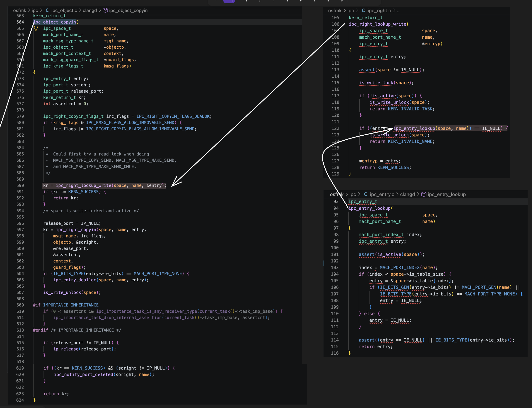Click line number 590 in ipc_object.c gutter

(x=20, y=185)
